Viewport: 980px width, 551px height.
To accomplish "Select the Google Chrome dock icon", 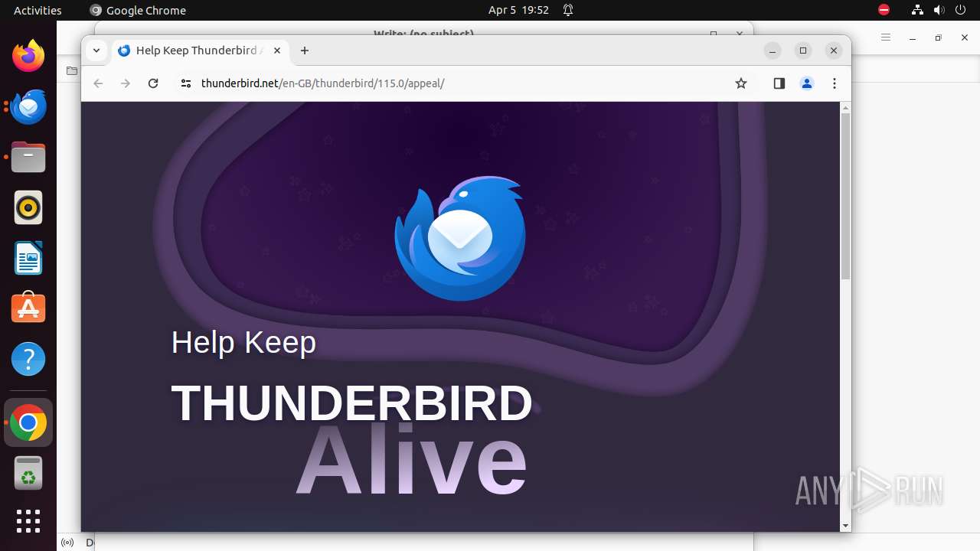I will pos(28,422).
